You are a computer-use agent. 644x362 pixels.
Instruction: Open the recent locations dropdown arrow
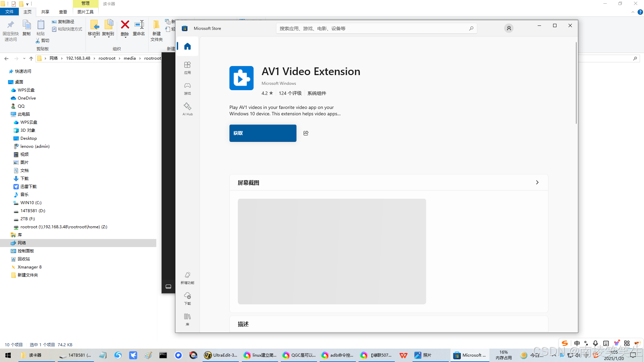pyautogui.click(x=24, y=58)
